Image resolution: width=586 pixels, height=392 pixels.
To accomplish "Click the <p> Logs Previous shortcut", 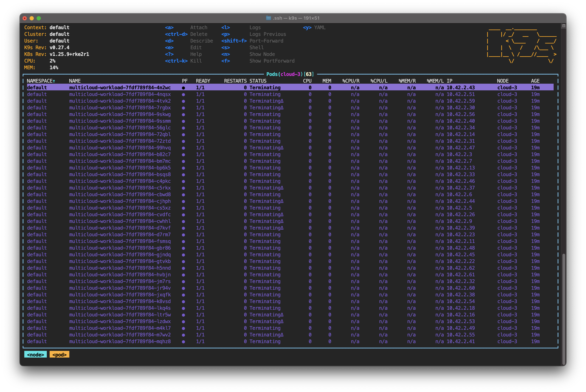I will 253,34.
